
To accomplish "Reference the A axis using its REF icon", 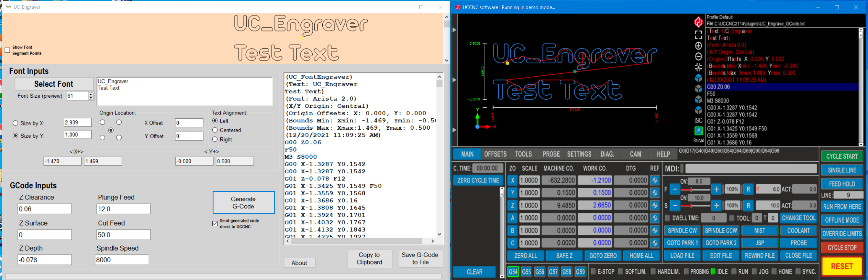I will (x=655, y=218).
